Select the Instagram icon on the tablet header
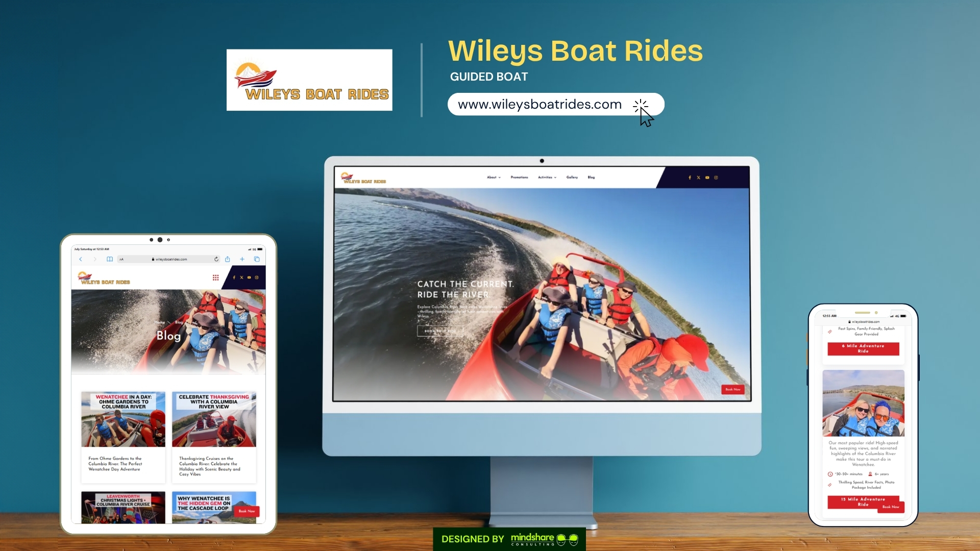The image size is (980, 551). click(256, 277)
